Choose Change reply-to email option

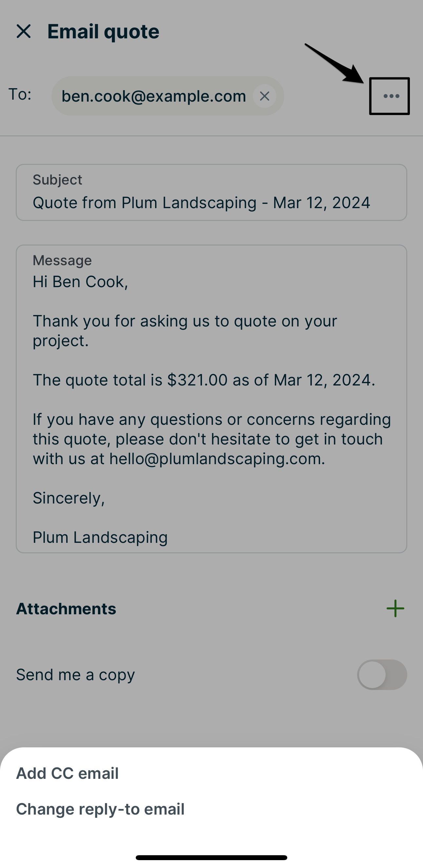pos(100,809)
